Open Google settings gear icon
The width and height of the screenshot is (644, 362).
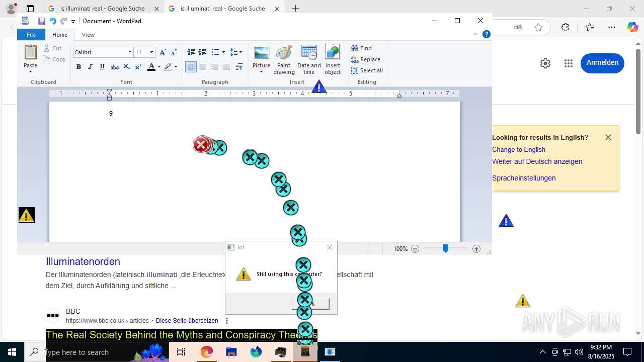545,63
